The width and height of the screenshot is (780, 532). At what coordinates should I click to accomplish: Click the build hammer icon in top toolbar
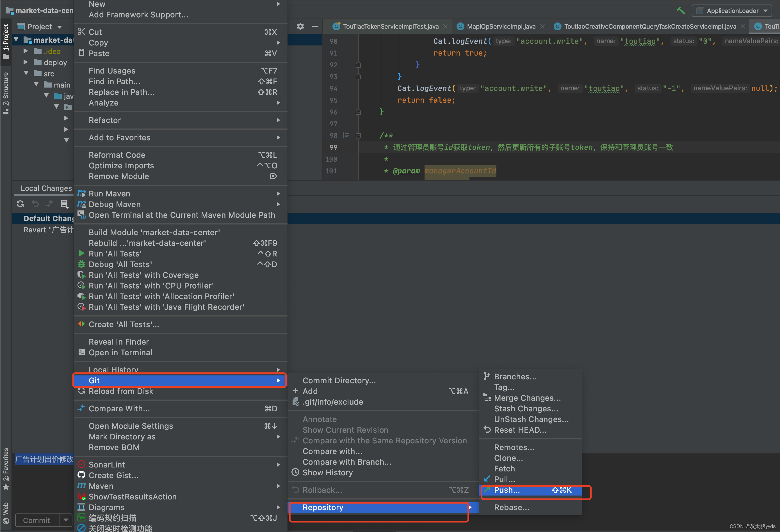point(681,10)
